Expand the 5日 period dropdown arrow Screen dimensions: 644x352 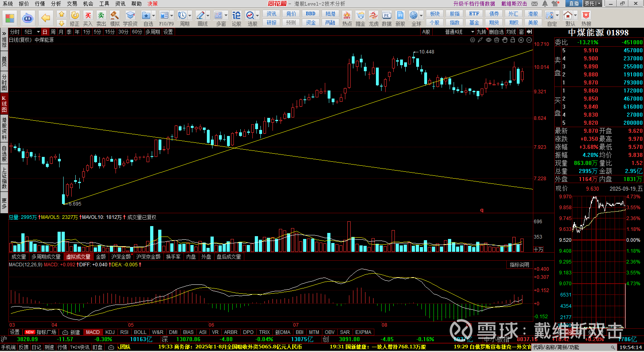pos(38,32)
